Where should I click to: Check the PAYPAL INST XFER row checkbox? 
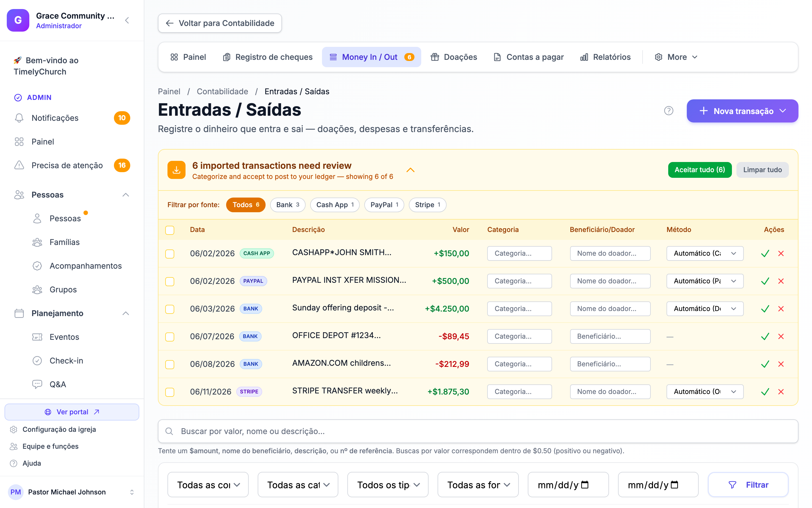click(x=170, y=281)
